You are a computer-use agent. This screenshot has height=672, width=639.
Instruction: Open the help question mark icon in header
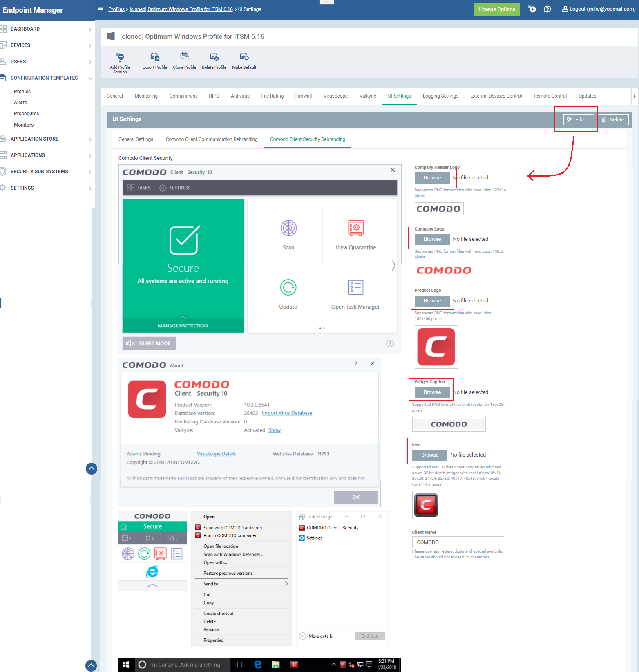click(x=547, y=9)
